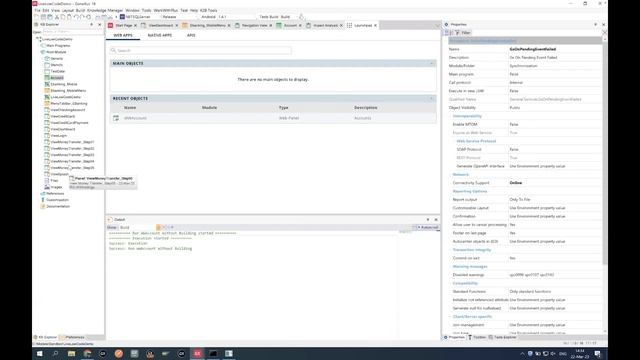Click the undo toolbar icon

76,17
